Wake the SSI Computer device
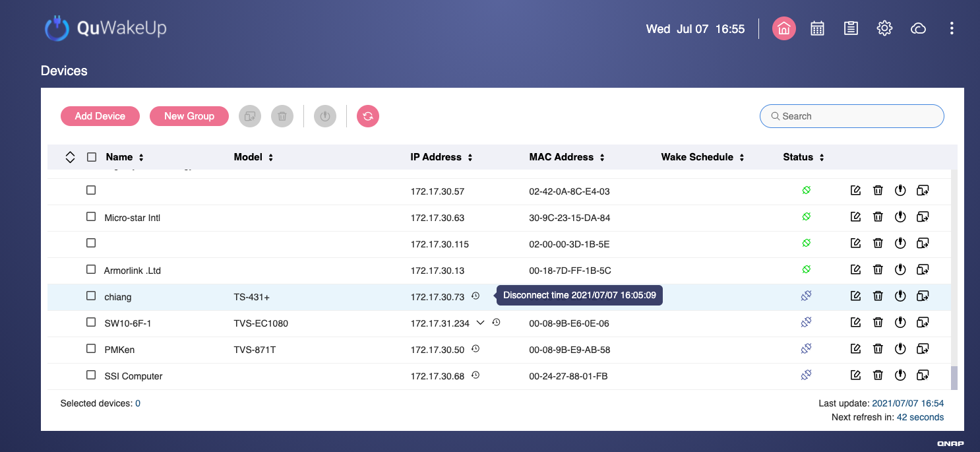 point(900,375)
